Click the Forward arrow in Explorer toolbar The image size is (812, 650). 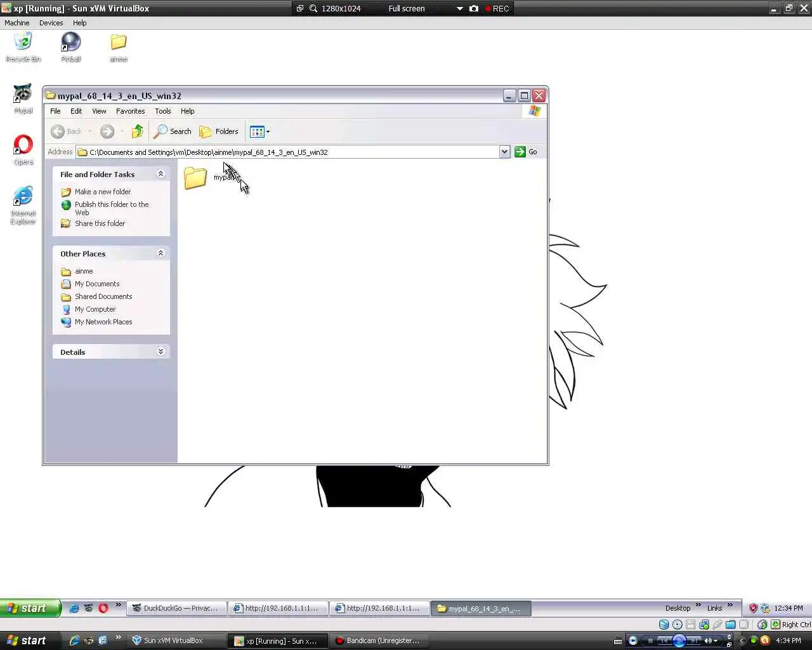[x=107, y=131]
